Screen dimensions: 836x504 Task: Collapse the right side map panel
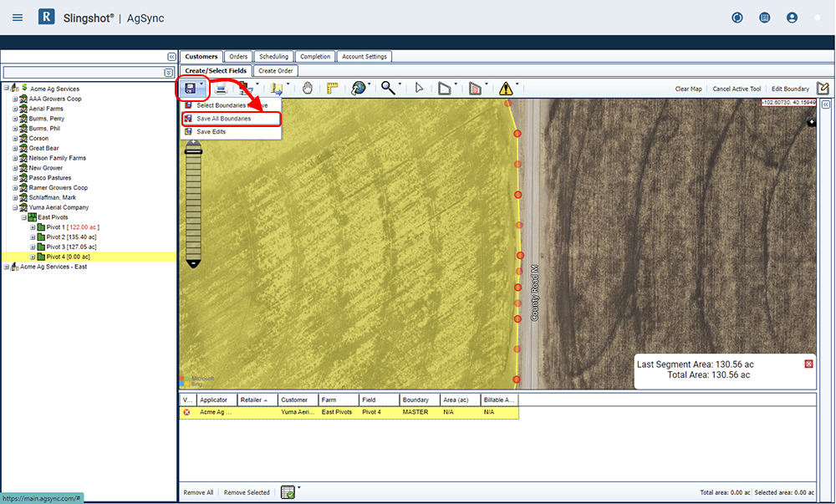pos(826,104)
